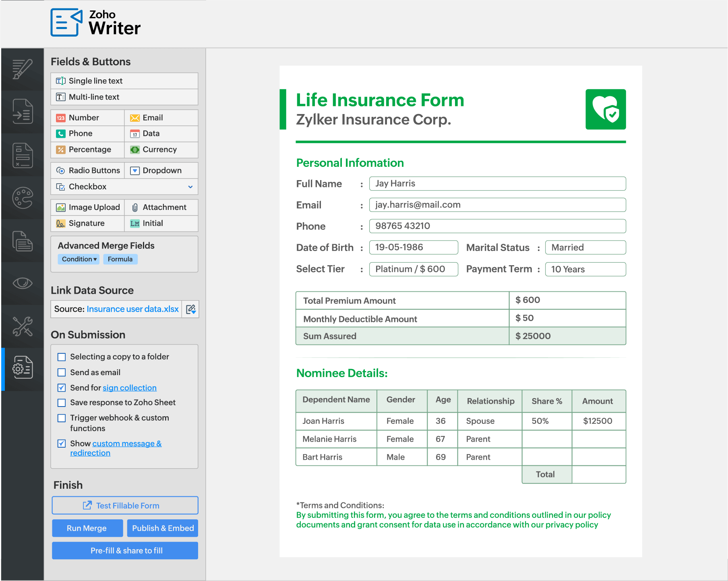Click the Email input field in form

(x=498, y=205)
